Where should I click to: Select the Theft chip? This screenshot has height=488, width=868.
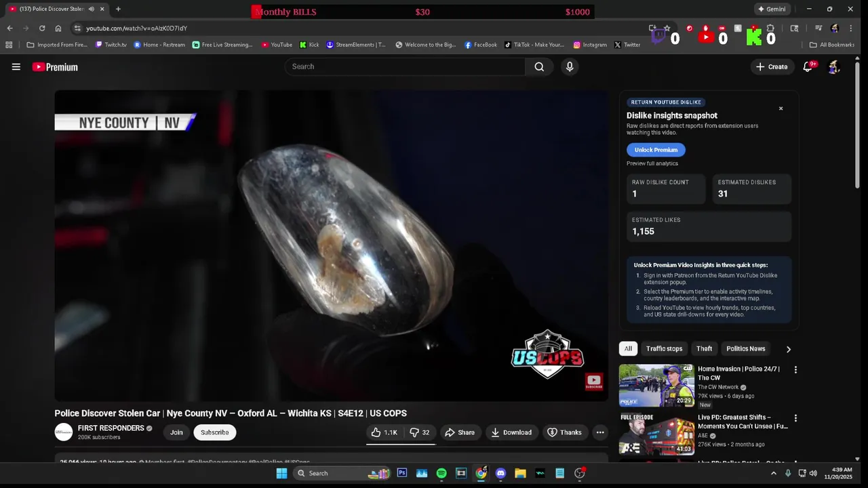pos(704,348)
